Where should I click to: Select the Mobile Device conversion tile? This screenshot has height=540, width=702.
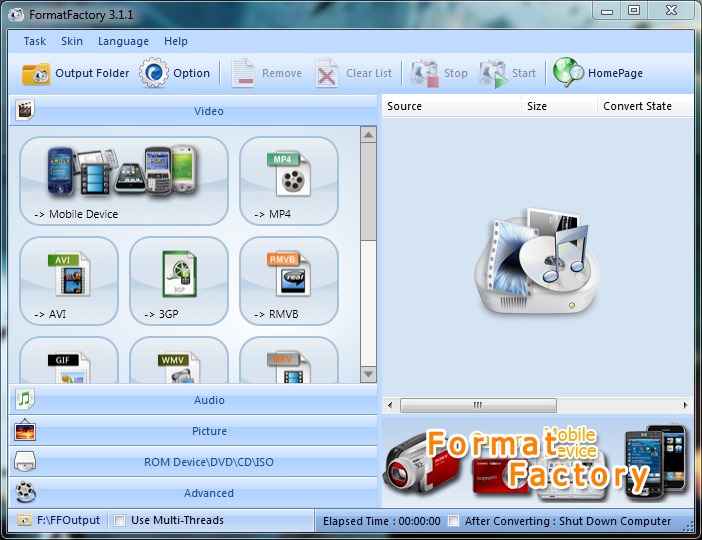[124, 181]
